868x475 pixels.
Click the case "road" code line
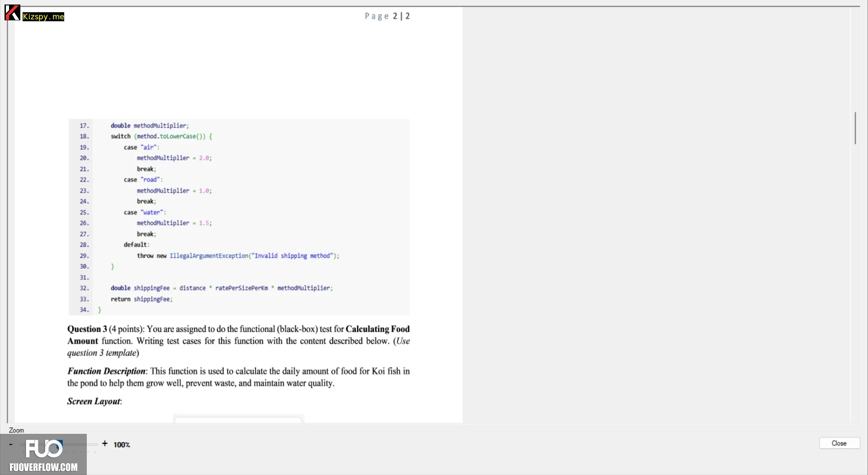(x=143, y=180)
